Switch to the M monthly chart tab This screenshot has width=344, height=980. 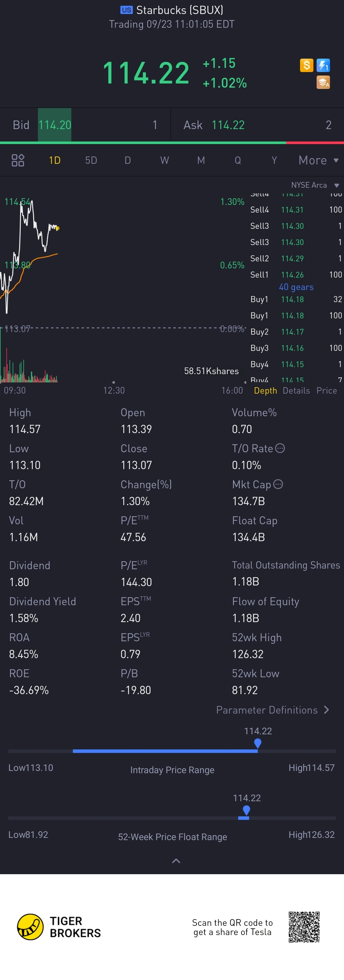(x=201, y=160)
